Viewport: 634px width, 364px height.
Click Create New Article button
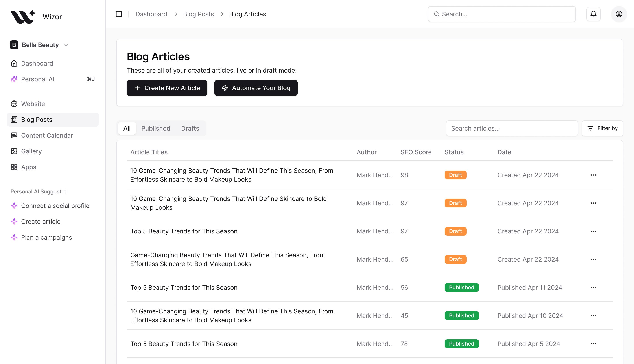[167, 88]
